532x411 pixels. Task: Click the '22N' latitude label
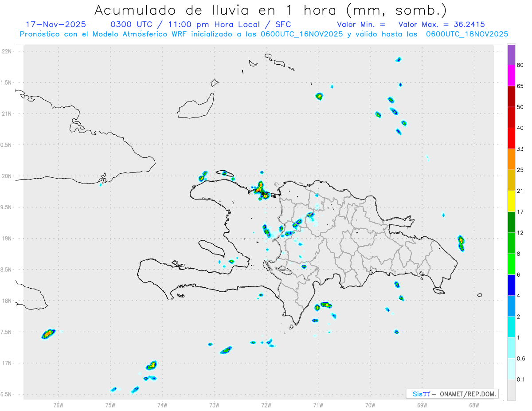(8, 51)
